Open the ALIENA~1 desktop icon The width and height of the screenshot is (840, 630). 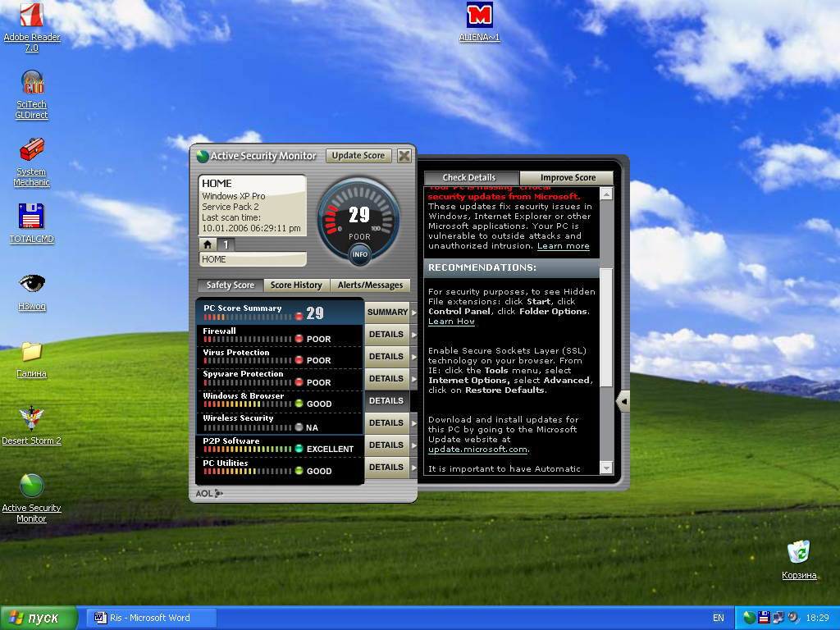point(479,22)
